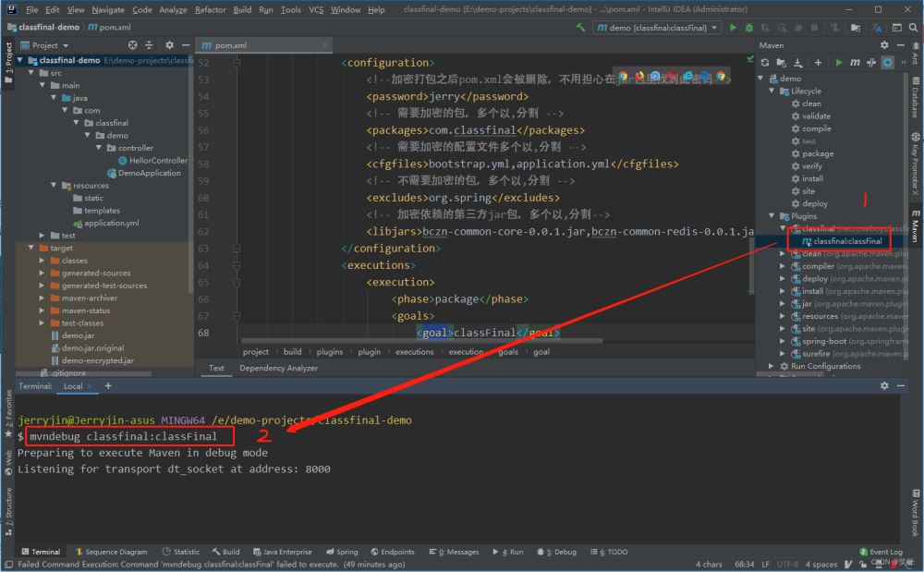924x572 pixels.
Task: Run the demo configuration with green play button
Action: (733, 28)
